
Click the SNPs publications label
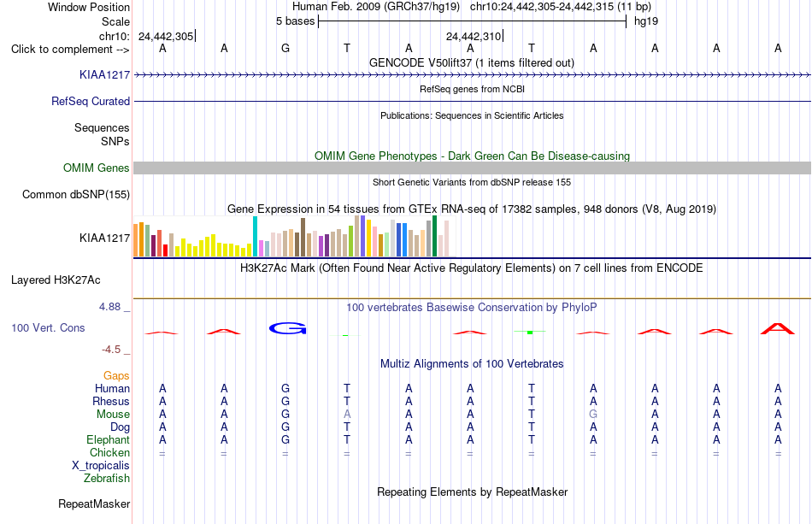click(115, 141)
